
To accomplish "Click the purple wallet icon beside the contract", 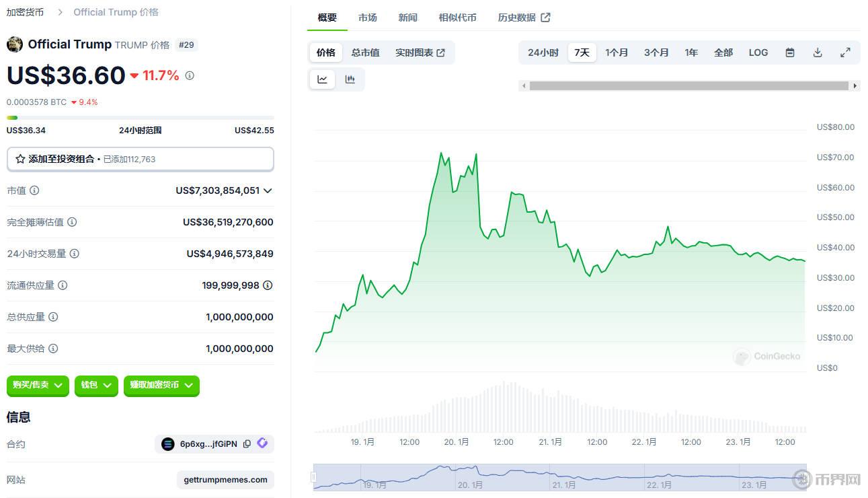I will pos(262,443).
